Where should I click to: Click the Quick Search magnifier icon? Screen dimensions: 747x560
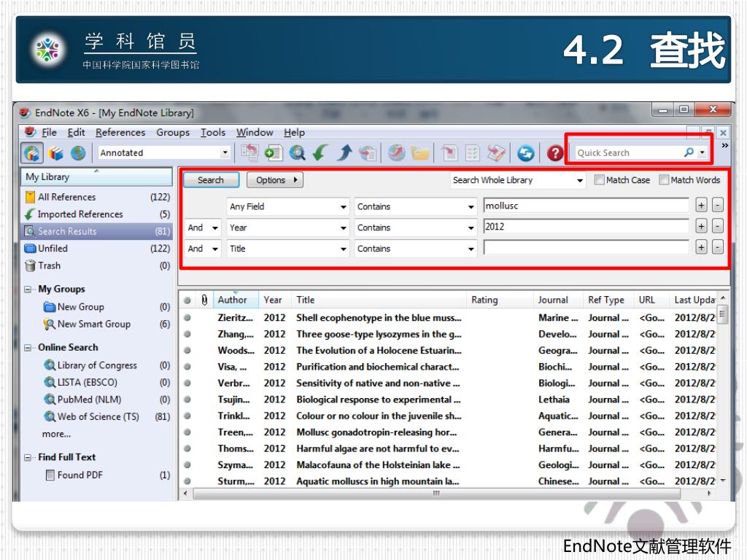tap(689, 152)
